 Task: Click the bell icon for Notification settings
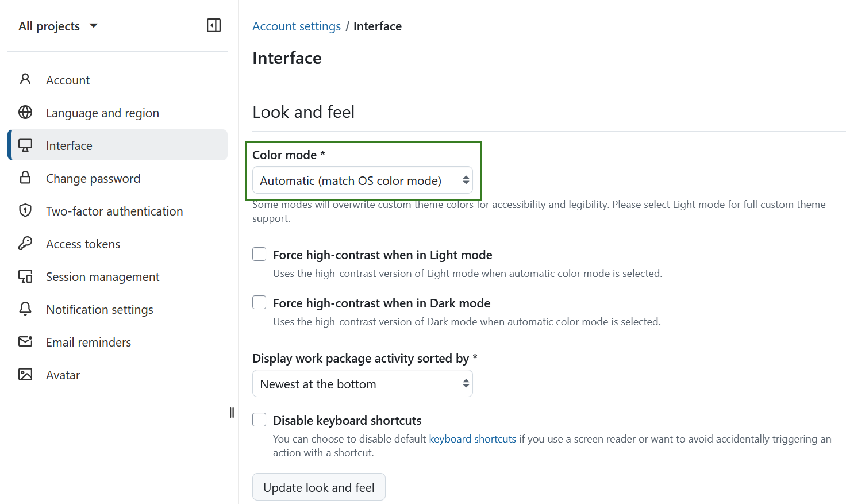coord(25,309)
